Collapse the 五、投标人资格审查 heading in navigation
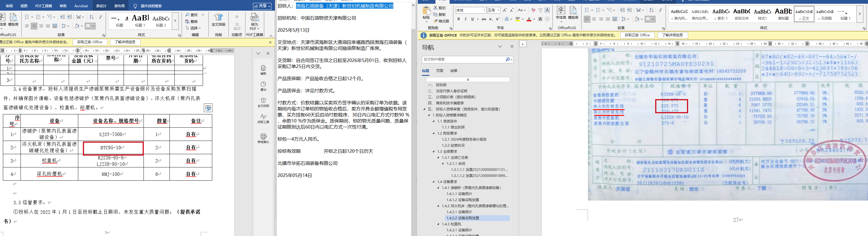 coord(424,109)
